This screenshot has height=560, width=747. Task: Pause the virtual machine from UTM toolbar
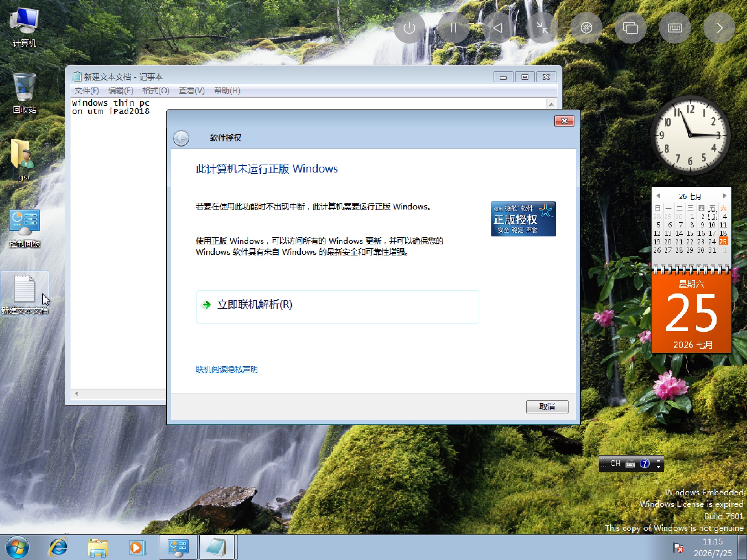pos(453,28)
